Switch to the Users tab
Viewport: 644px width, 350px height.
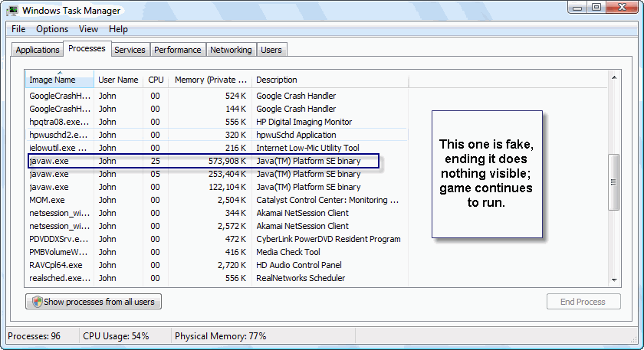pos(271,50)
